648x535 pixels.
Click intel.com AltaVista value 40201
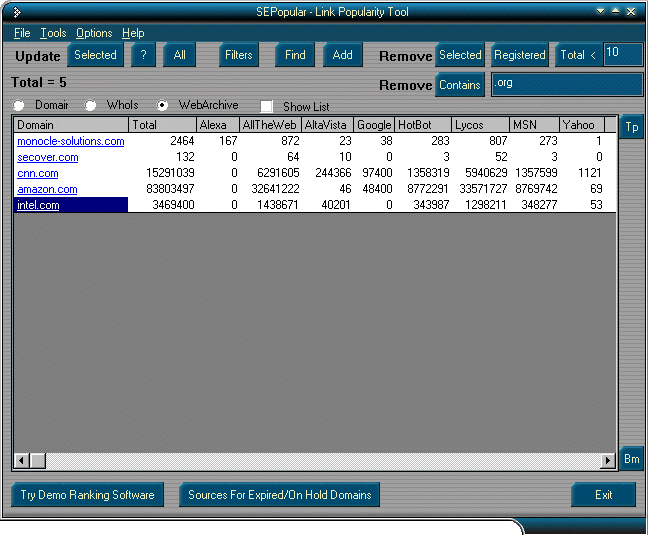pyautogui.click(x=336, y=205)
